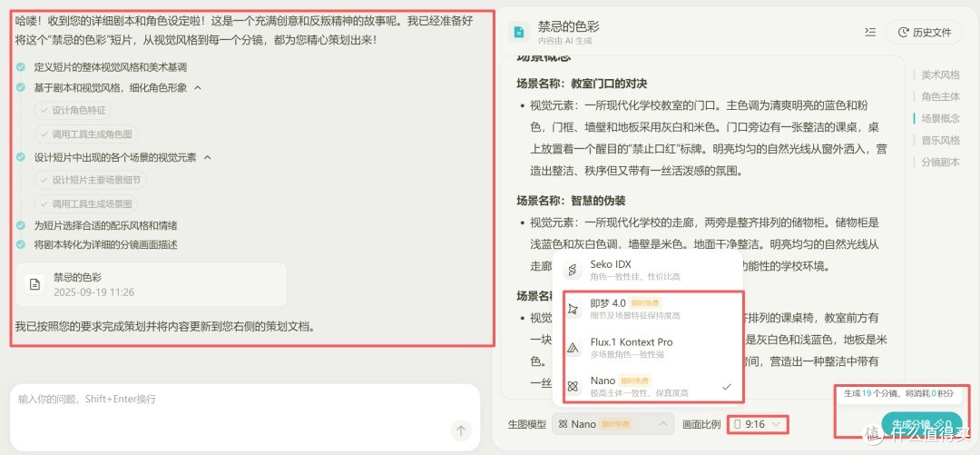The width and height of the screenshot is (980, 455).
Task: Click the timestamp 2025-09-19 11:26
Action: pos(93,292)
